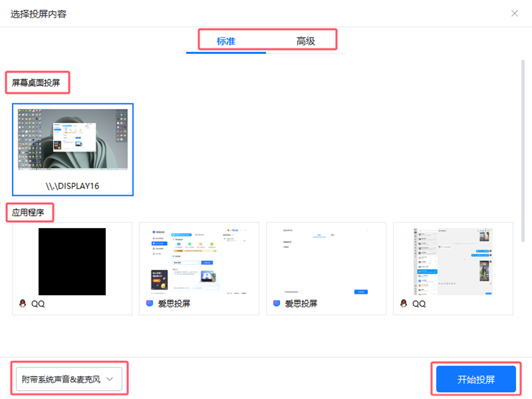Select the 屏幕桌面投屏 section label
Screen dimensions: 532x399
tap(35, 82)
